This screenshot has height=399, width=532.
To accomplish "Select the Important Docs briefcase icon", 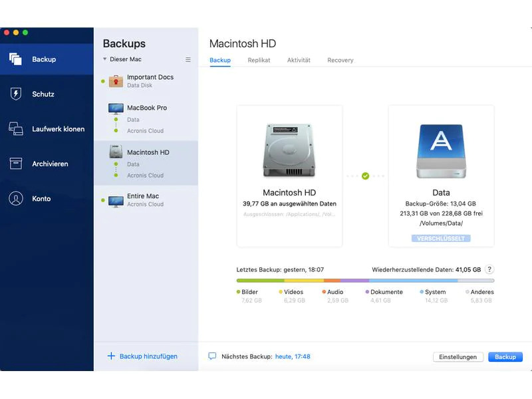I will pyautogui.click(x=116, y=81).
